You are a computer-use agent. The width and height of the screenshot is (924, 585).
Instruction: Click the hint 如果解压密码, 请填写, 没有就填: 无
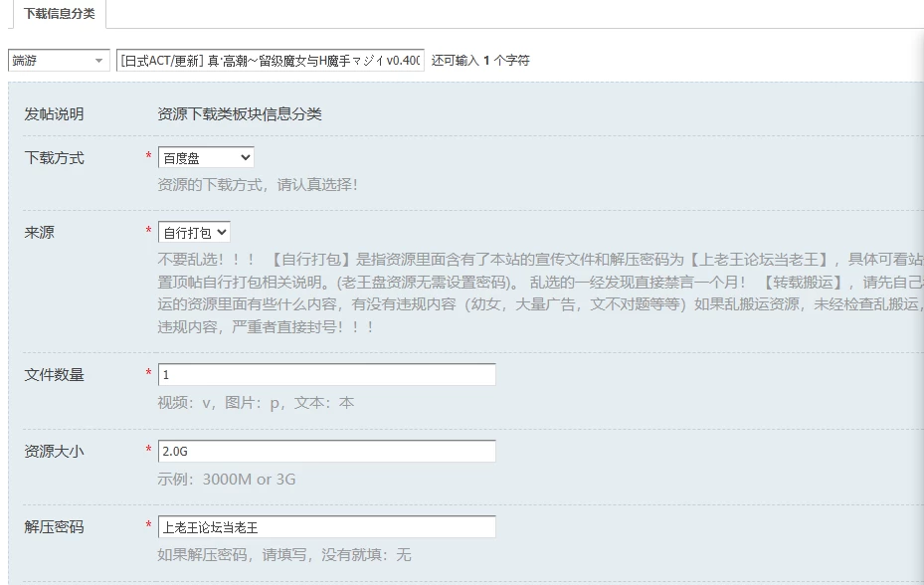(284, 555)
